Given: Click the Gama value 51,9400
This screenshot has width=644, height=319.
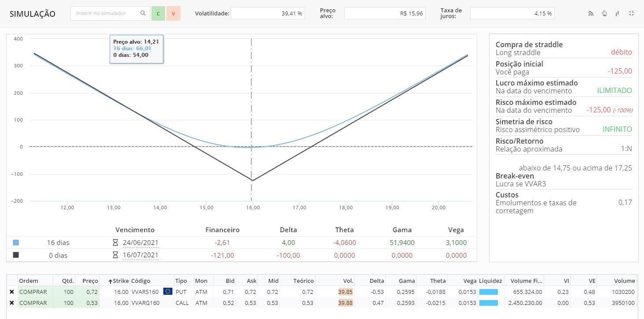Looking at the screenshot, I should click(x=401, y=243).
